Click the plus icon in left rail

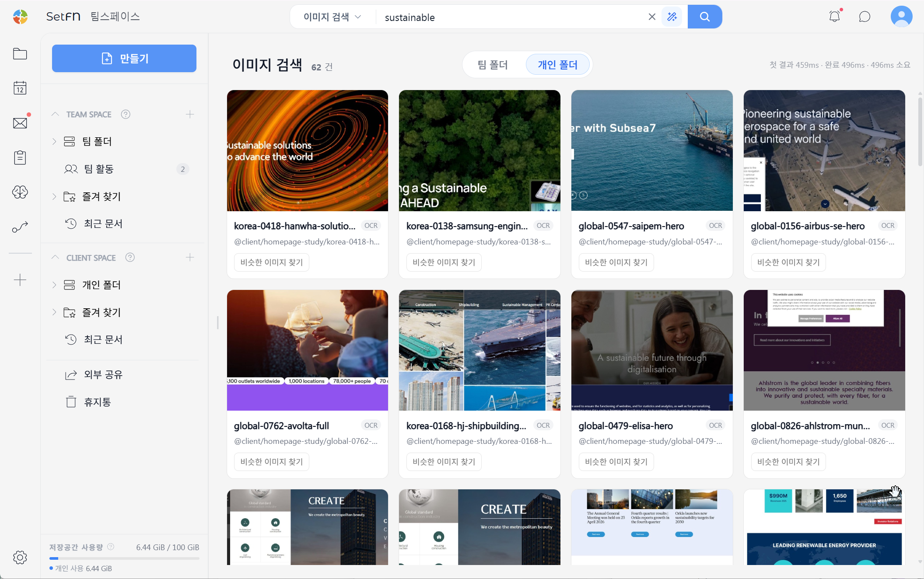[20, 280]
